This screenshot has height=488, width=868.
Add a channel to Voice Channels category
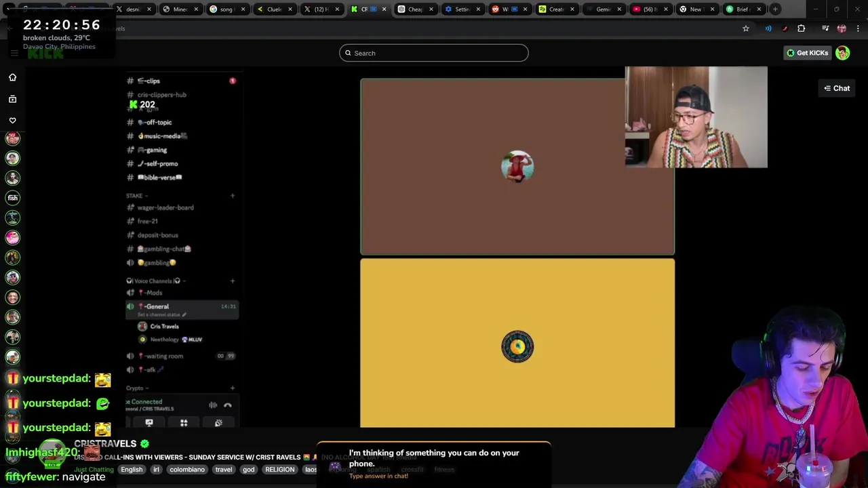pos(233,281)
